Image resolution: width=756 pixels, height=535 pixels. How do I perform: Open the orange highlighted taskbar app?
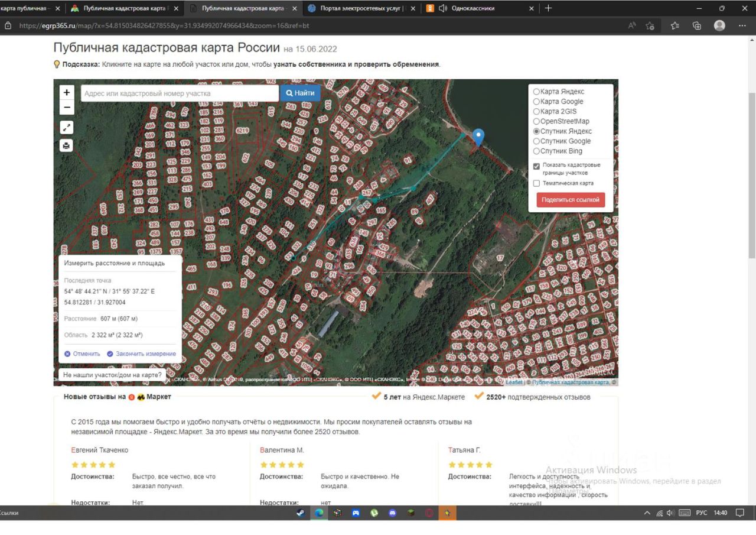tap(447, 513)
